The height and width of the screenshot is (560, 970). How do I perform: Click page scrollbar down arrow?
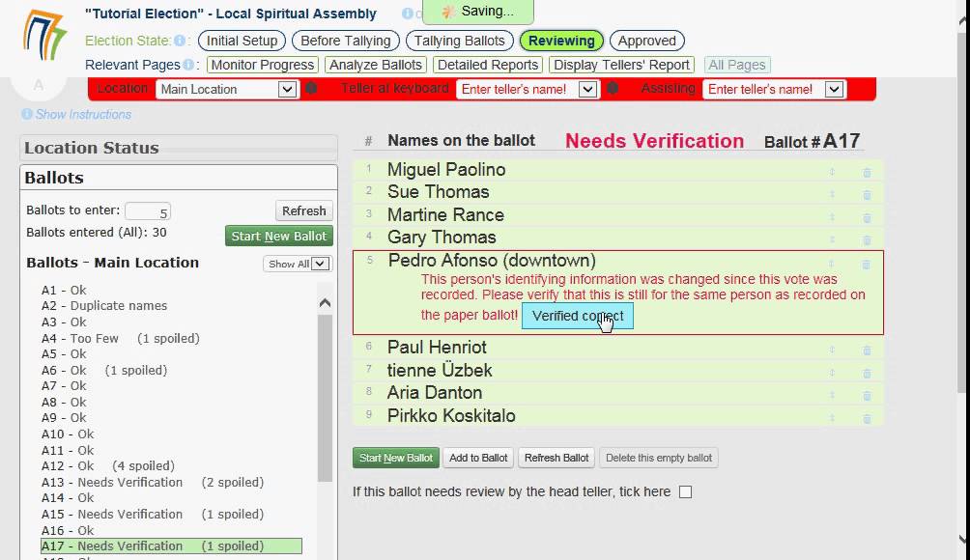[x=963, y=539]
